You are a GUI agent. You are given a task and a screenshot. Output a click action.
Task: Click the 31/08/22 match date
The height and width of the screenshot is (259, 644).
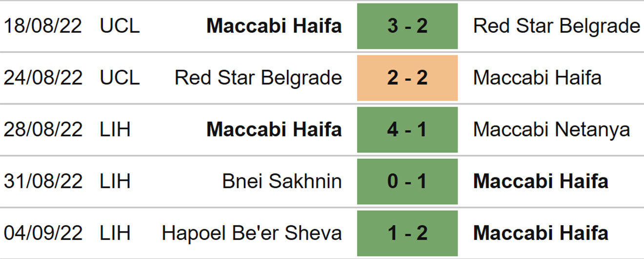(x=43, y=182)
